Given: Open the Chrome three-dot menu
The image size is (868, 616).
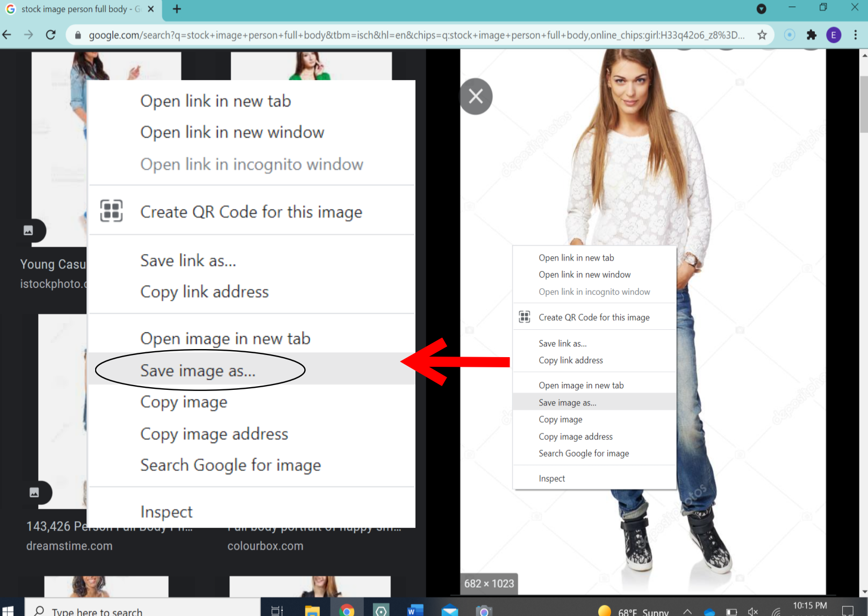Looking at the screenshot, I should [x=856, y=35].
